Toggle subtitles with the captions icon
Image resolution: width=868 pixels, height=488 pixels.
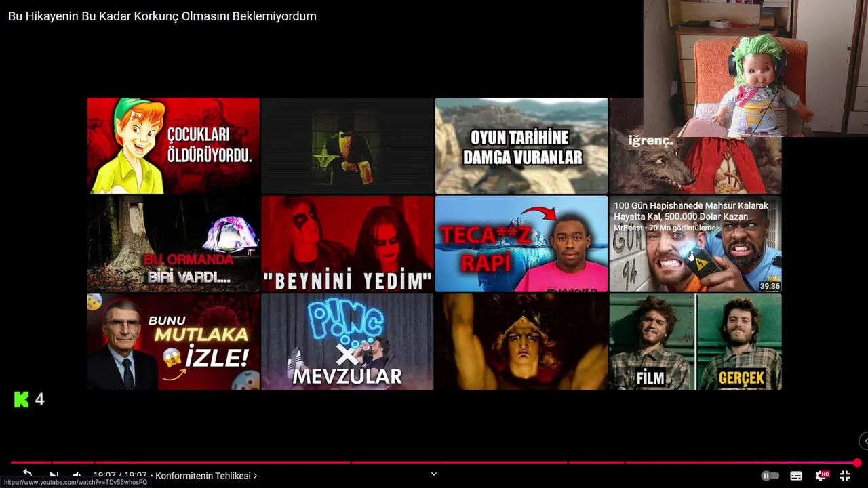pos(796,476)
